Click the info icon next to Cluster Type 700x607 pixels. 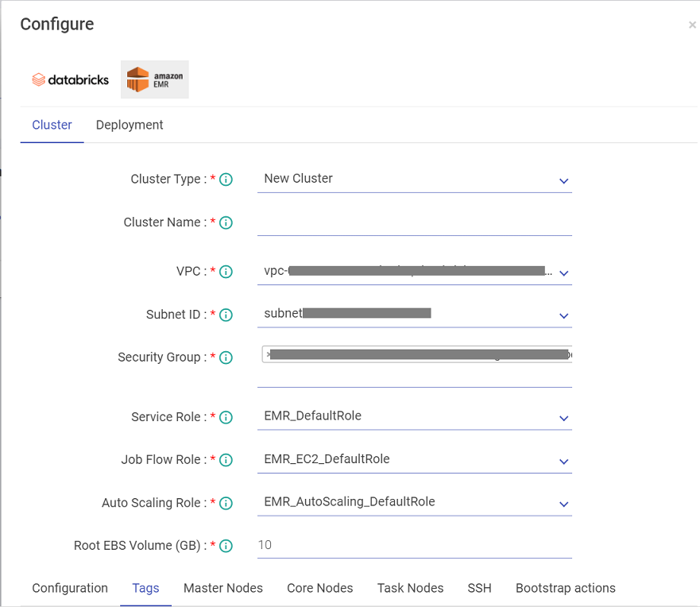pyautogui.click(x=226, y=180)
